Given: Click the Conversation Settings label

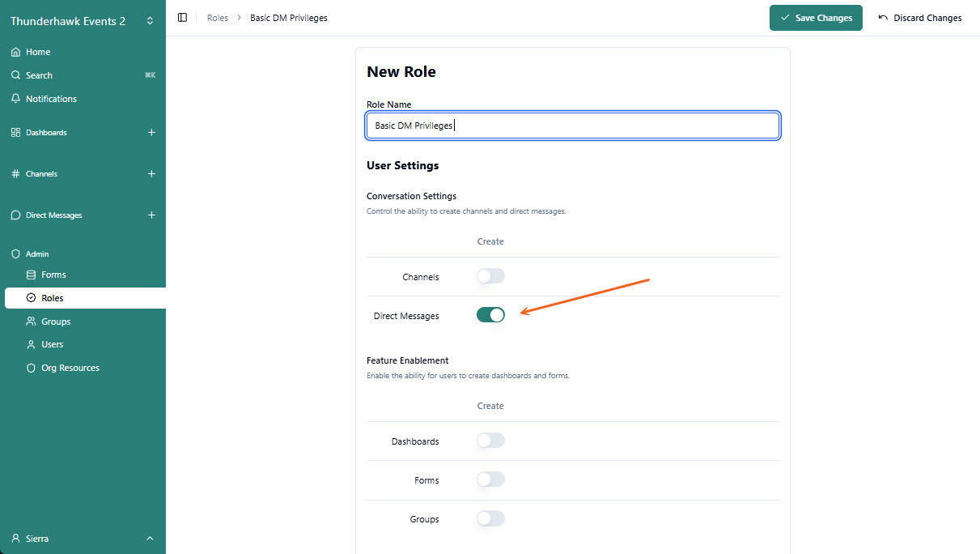Looking at the screenshot, I should (x=412, y=196).
